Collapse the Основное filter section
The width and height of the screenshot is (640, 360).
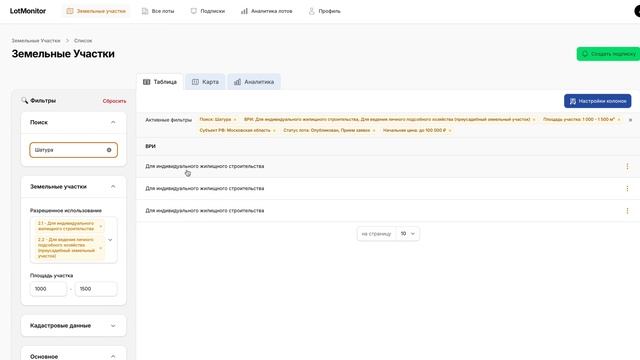tap(113, 356)
